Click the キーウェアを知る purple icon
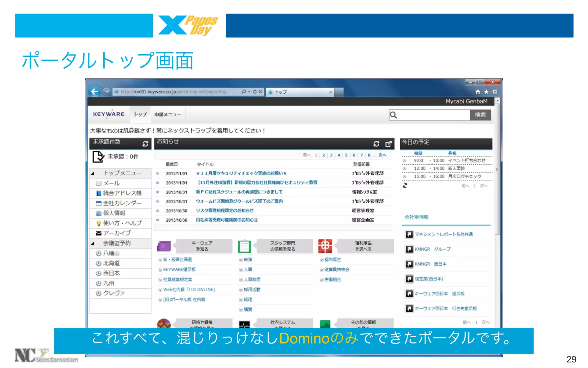 (x=164, y=246)
